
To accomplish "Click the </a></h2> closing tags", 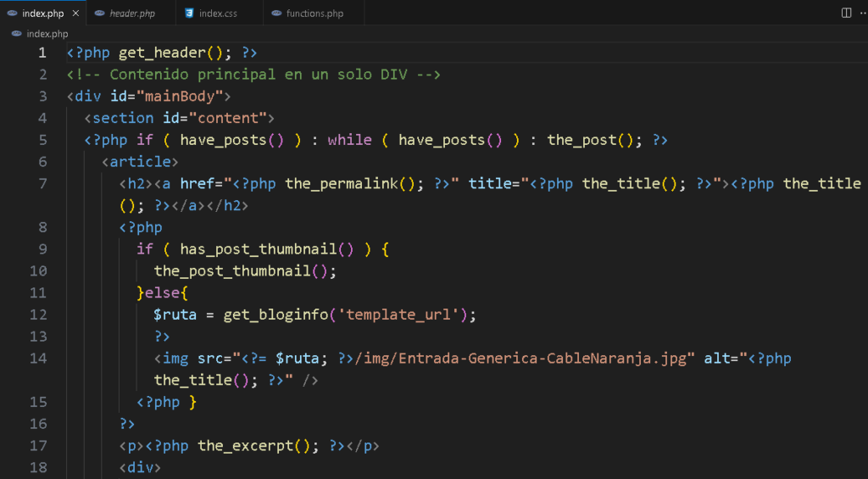I will click(210, 205).
